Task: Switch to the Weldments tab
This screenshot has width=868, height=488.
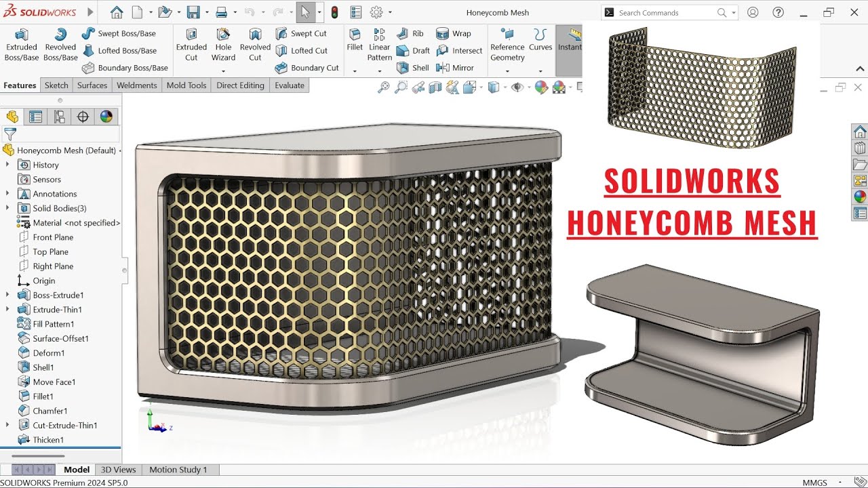Action: pyautogui.click(x=136, y=85)
